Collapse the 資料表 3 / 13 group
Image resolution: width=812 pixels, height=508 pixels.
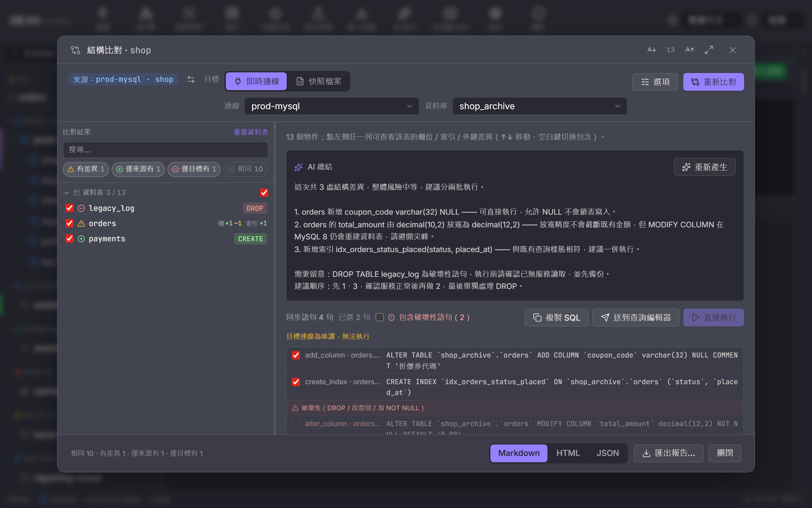coord(66,193)
